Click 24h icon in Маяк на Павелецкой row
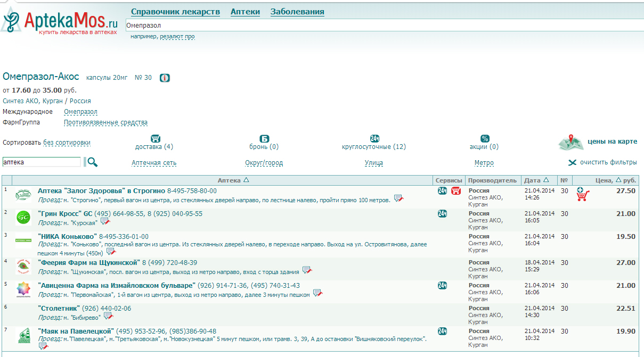 coord(442,331)
